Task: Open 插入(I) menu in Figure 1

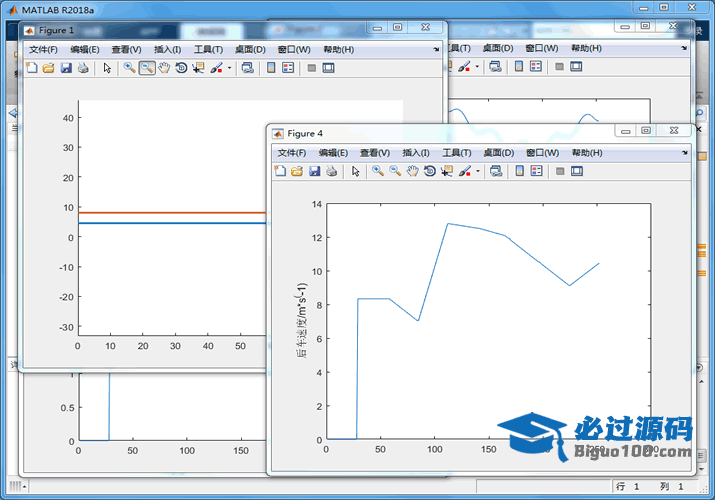Action: pos(167,50)
